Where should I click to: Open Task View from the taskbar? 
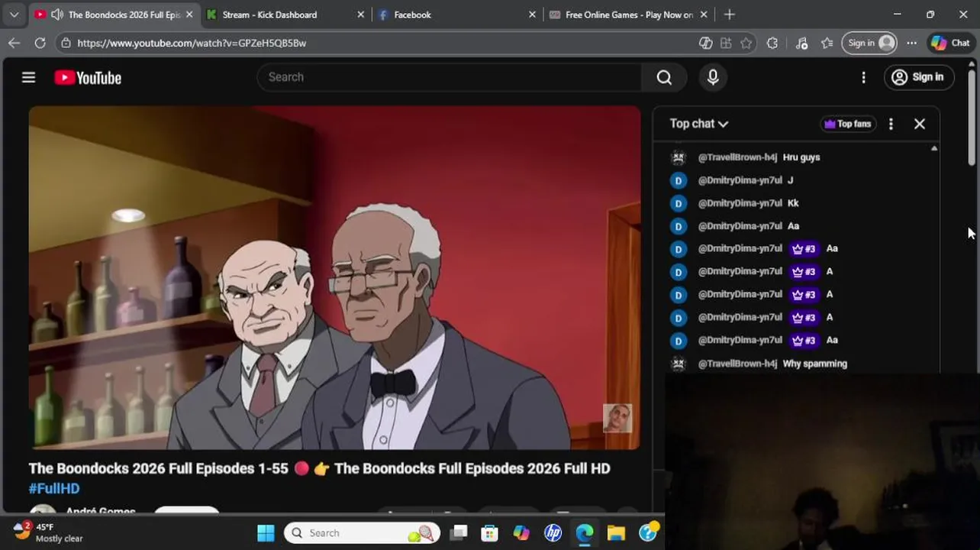[x=458, y=533]
